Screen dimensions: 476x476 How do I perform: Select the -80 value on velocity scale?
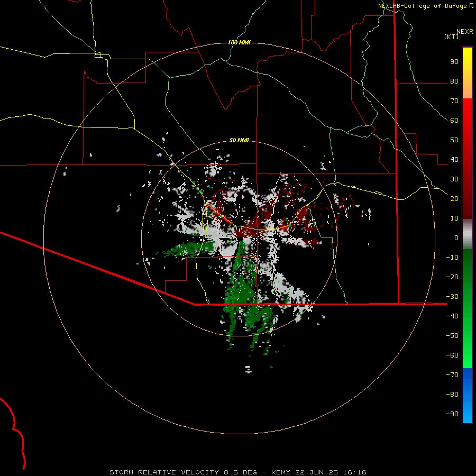pyautogui.click(x=452, y=395)
